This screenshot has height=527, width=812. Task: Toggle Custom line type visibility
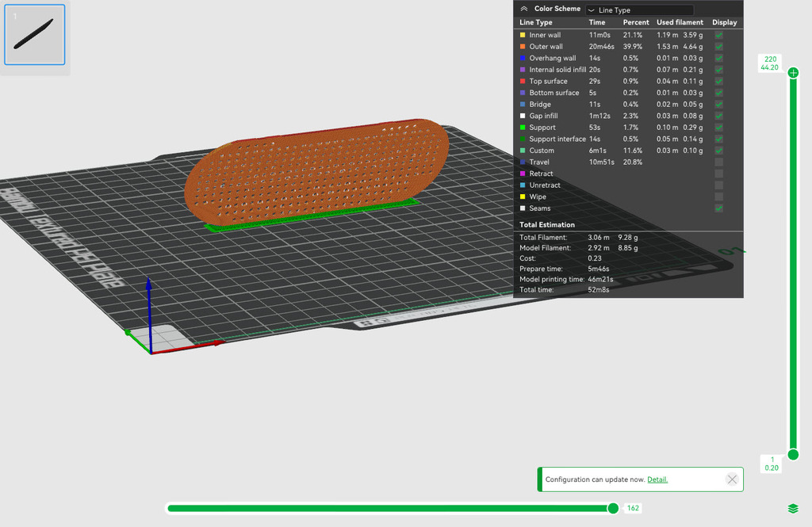[x=718, y=151]
